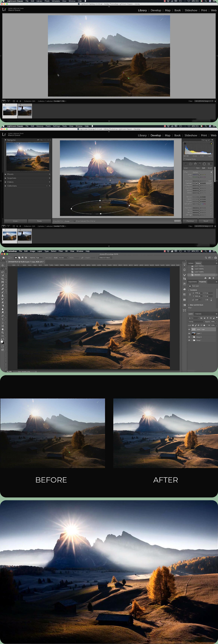Image resolution: width=218 pixels, height=644 pixels.
Task: Expand the Group 1 layer folder
Action: click(192, 340)
